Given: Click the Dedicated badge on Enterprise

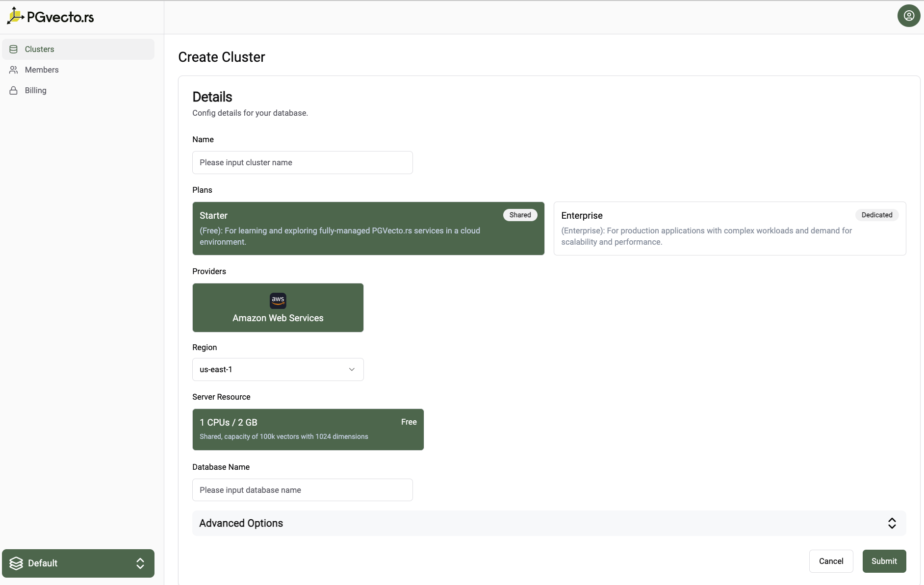Looking at the screenshot, I should click(877, 215).
